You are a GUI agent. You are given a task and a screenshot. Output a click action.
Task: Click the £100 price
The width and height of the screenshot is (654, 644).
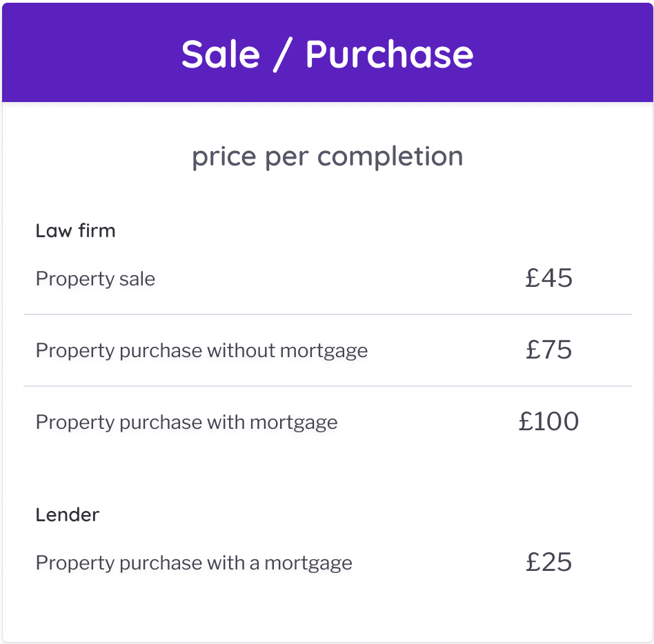(x=548, y=421)
